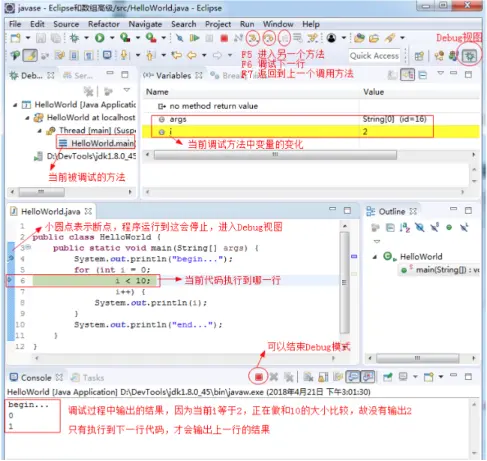Open the Variables view menu triangle
Screen dimensions: 487x461
pos(440,73)
